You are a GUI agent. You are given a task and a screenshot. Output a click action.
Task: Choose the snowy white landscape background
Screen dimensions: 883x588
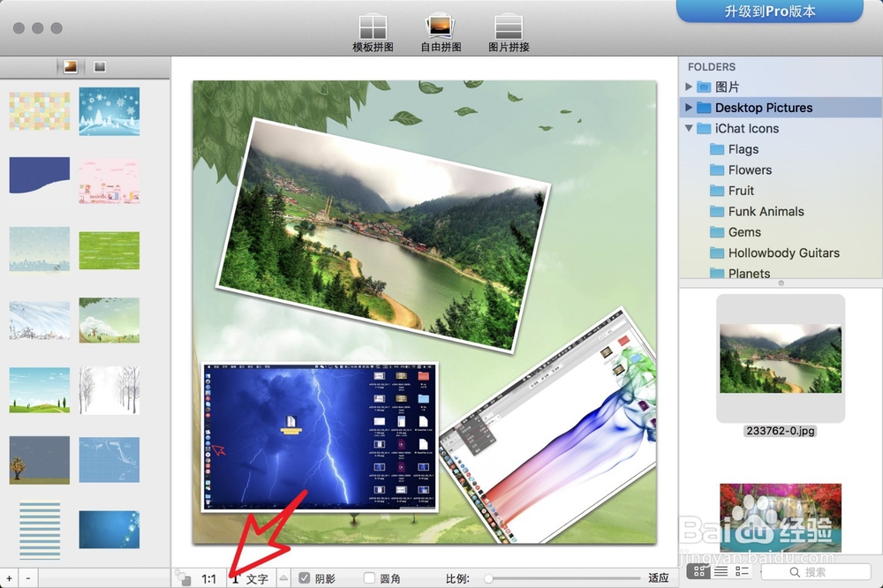click(x=40, y=320)
